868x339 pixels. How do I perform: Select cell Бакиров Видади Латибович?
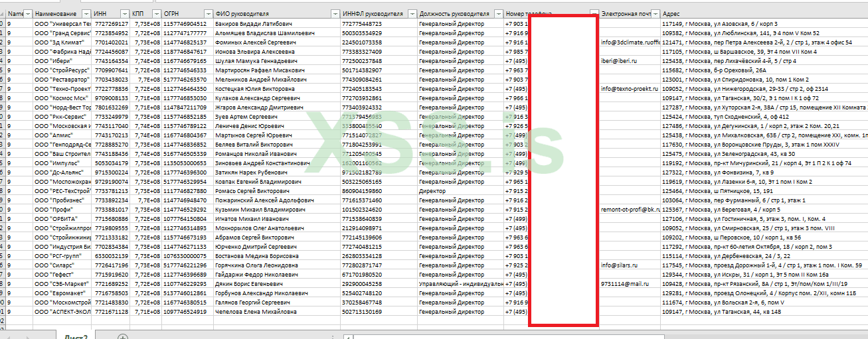[x=277, y=23]
